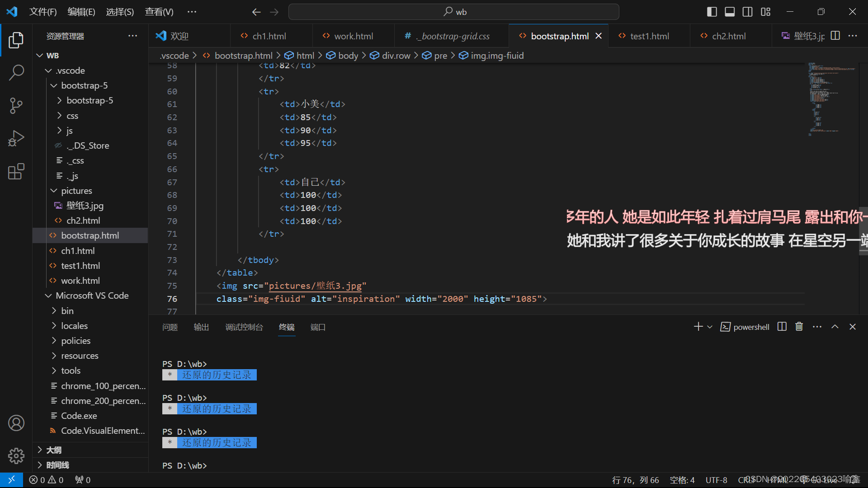Open the 文件(F) menu

click(43, 12)
